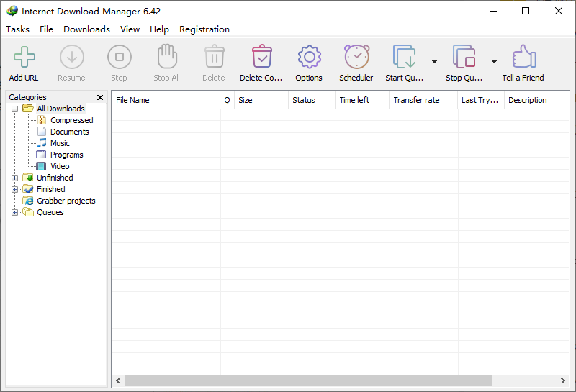Click the IDM application logo in title bar
This screenshot has height=392, width=576.
coord(12,11)
